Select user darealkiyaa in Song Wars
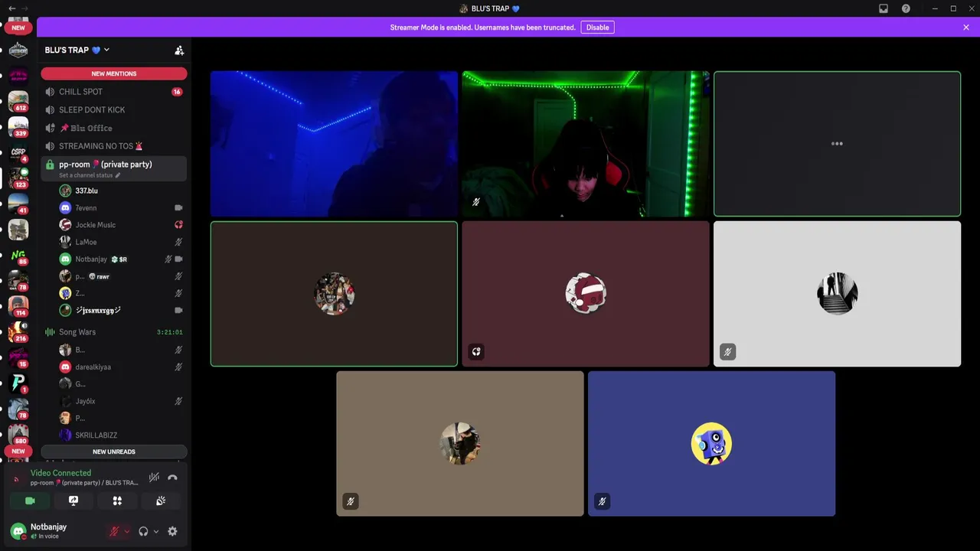Viewport: 980px width, 551px height. coord(121,367)
